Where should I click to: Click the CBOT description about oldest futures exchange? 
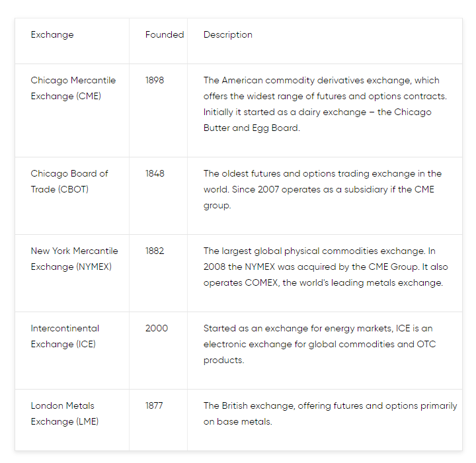[323, 190]
